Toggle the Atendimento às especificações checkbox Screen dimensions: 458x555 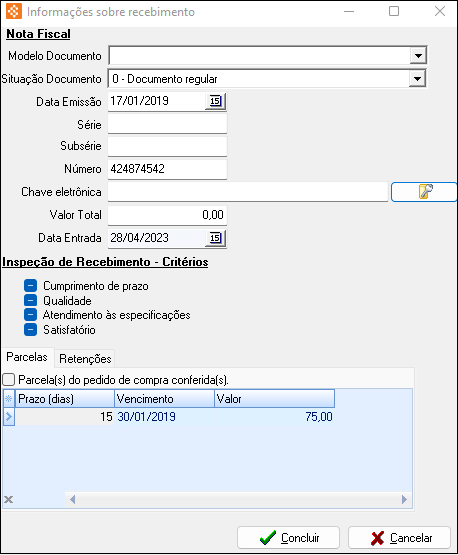30,315
